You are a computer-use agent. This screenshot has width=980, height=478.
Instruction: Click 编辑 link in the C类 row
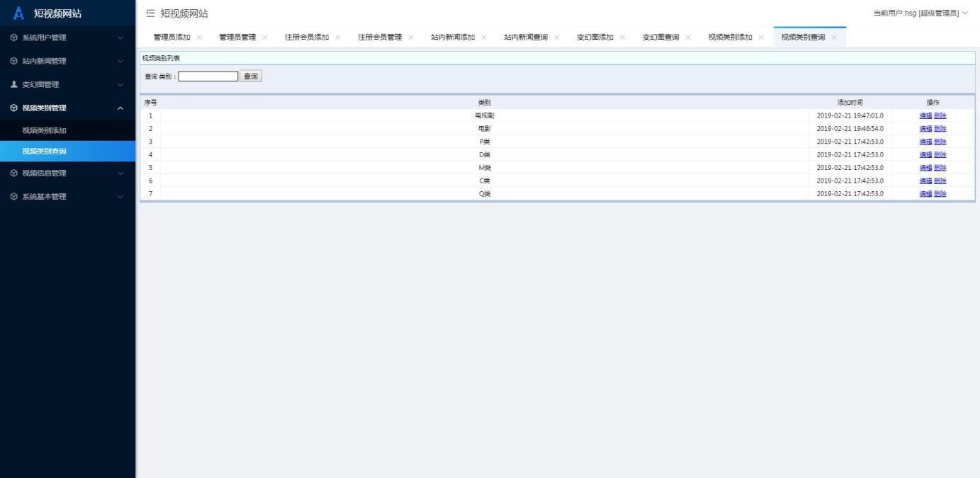[925, 181]
